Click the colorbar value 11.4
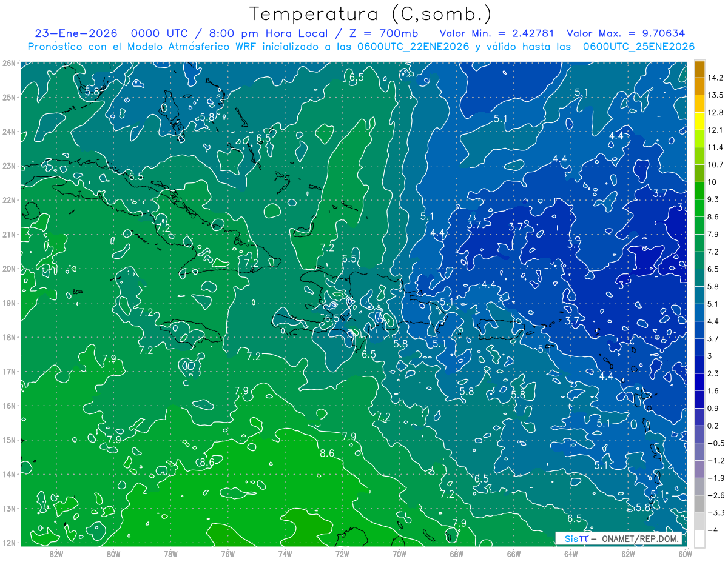 [715, 147]
